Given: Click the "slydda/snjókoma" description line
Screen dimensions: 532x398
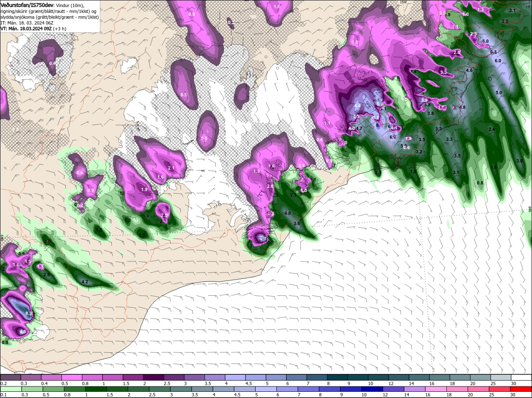Looking at the screenshot, I should tap(49, 17).
